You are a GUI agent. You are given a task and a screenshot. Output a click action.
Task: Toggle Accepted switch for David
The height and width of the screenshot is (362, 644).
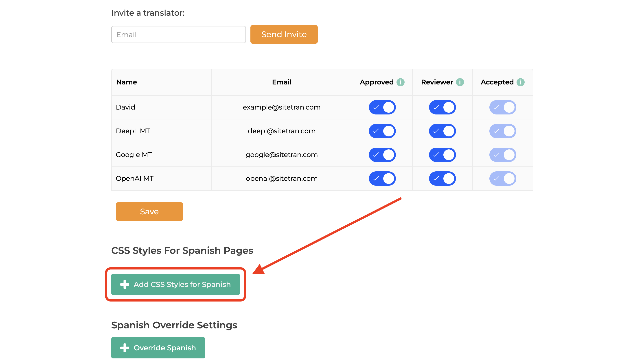pyautogui.click(x=502, y=107)
